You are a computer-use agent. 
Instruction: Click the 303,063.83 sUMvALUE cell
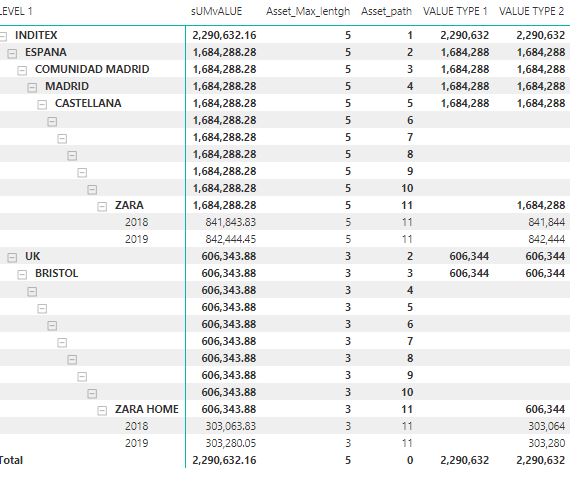pos(231,426)
